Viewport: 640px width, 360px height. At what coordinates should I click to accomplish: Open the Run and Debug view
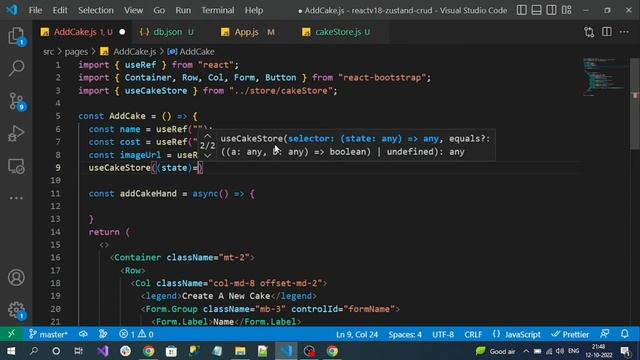(x=16, y=133)
